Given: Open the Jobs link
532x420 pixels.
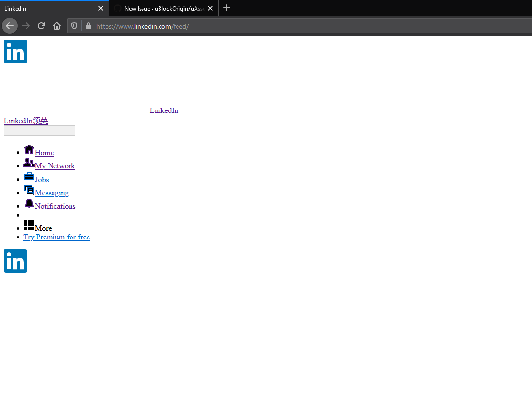Looking at the screenshot, I should click(42, 180).
